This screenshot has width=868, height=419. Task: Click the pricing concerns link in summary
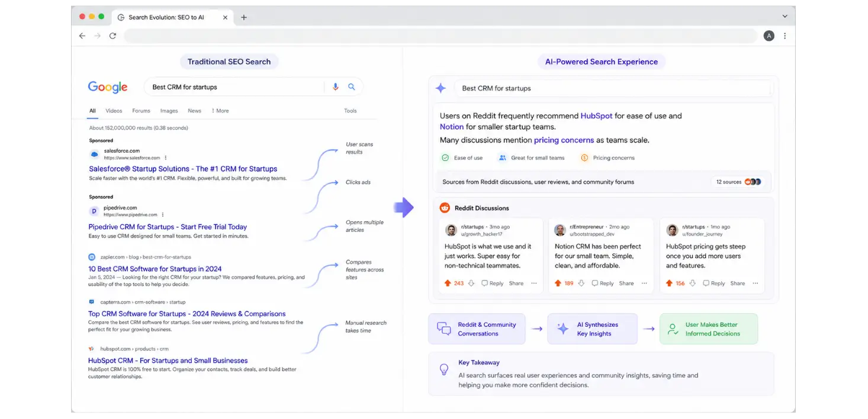point(564,140)
